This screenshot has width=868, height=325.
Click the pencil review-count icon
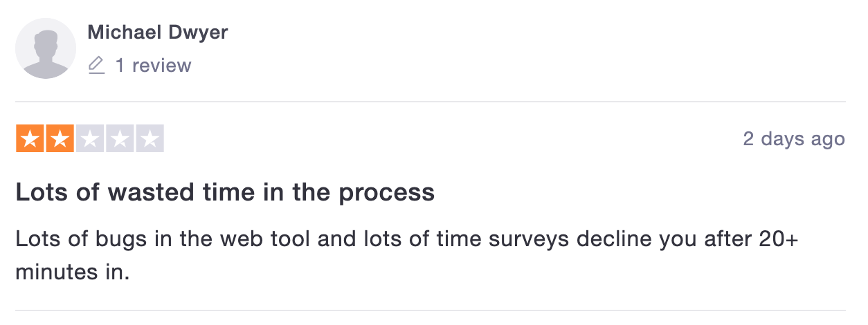[x=97, y=66]
